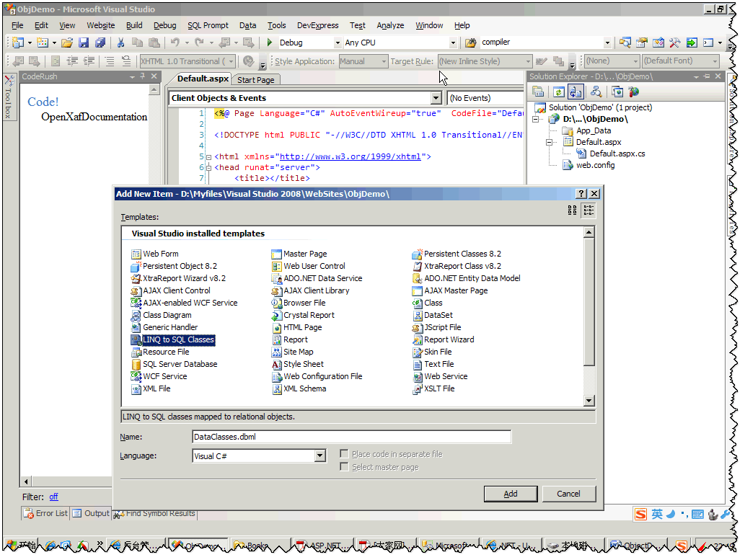Click the Cancel button
745x560 pixels.
pyautogui.click(x=569, y=494)
